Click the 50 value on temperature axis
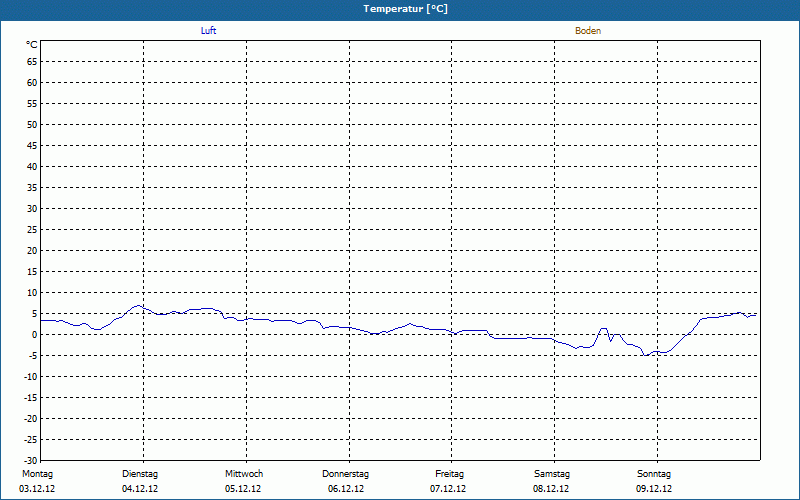The height and width of the screenshot is (500, 800). (32, 124)
